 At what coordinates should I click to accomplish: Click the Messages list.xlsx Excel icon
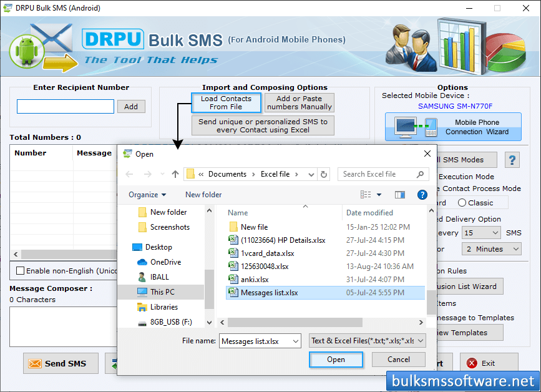(x=233, y=292)
